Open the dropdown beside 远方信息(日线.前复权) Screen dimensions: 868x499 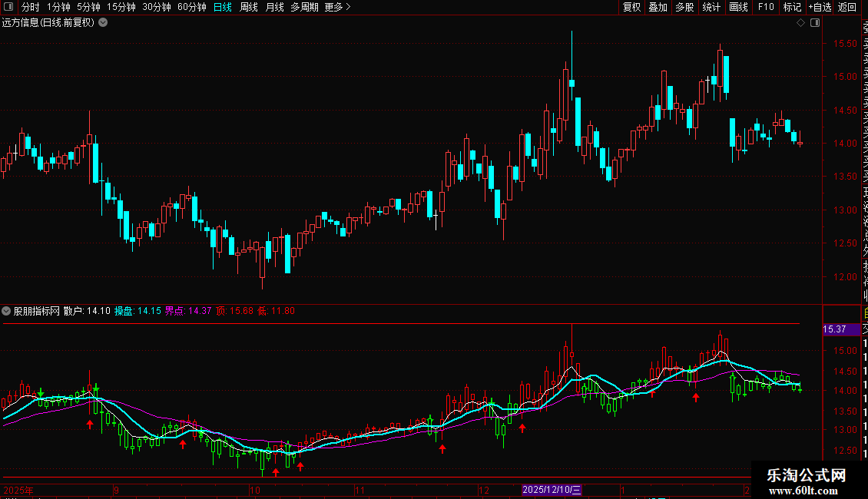[x=103, y=23]
